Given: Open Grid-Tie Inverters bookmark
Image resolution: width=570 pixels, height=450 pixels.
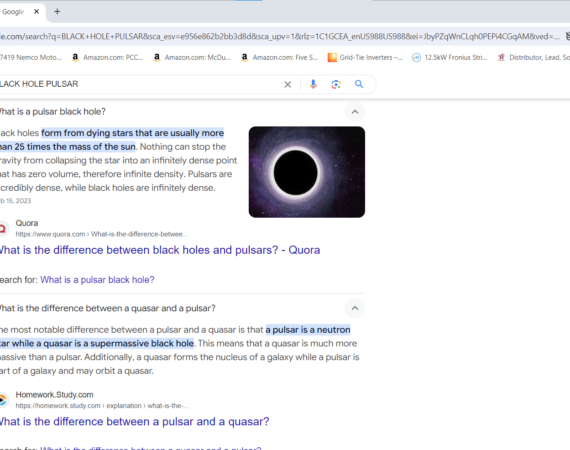Looking at the screenshot, I should 365,57.
